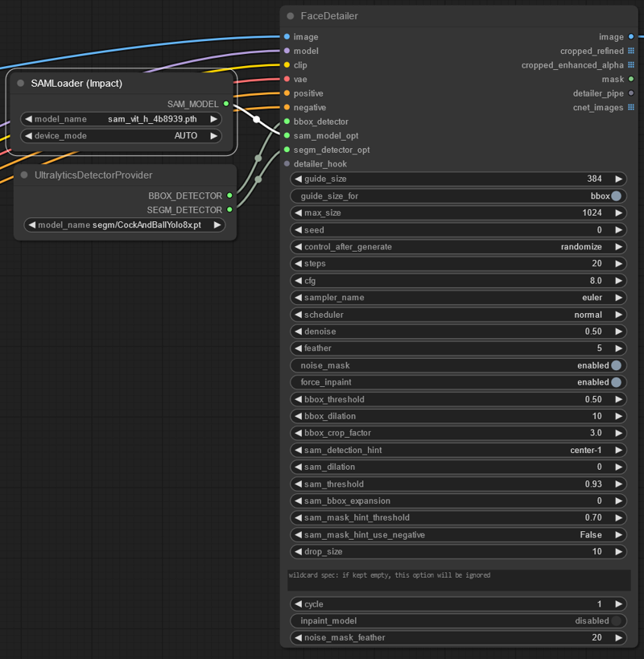644x659 pixels.
Task: Click the cnet_images output grid port
Action: pos(631,107)
